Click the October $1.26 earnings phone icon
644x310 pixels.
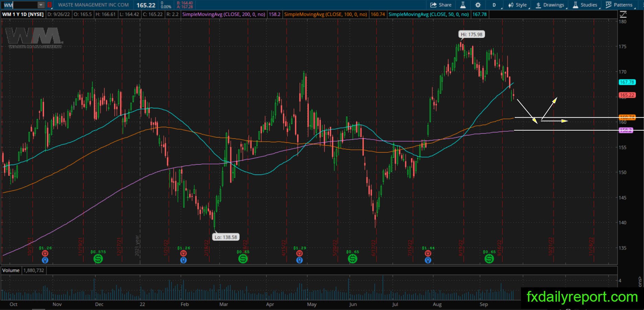pos(45,253)
